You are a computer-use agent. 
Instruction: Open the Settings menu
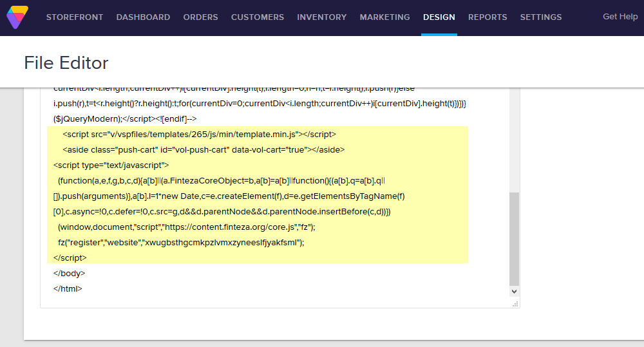point(540,17)
